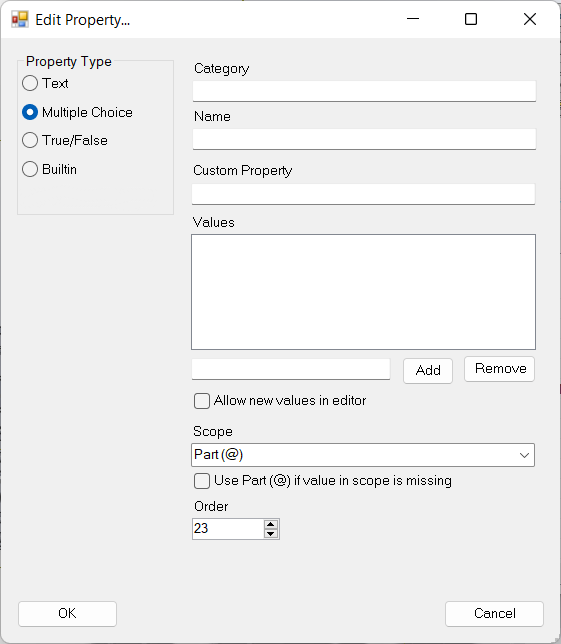This screenshot has width=561, height=644.
Task: Dismiss dialog with the Cancel button
Action: point(494,614)
